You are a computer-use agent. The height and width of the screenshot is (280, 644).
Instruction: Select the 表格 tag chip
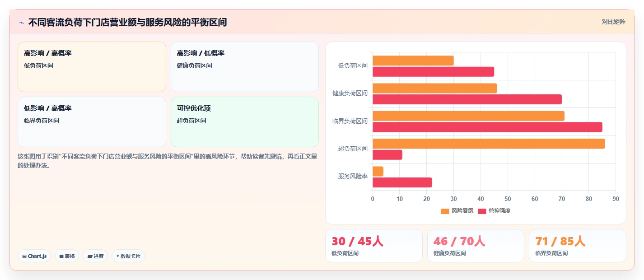point(67,256)
